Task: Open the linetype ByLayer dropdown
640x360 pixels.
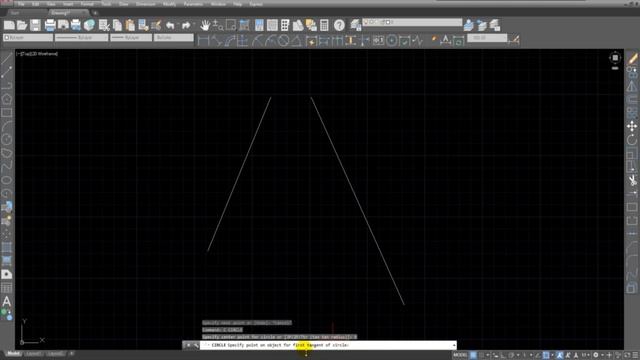Action: click(x=82, y=38)
